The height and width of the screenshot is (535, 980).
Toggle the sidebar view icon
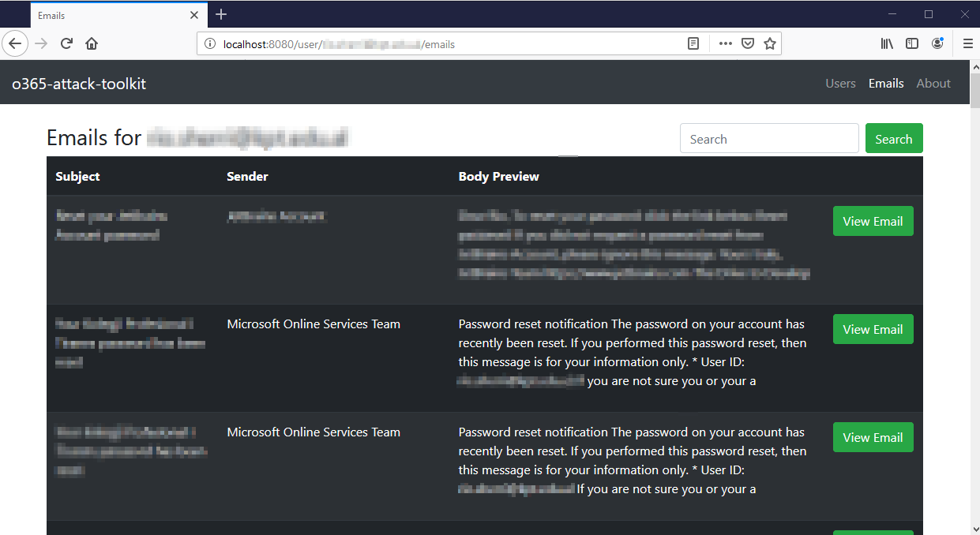pos(912,44)
